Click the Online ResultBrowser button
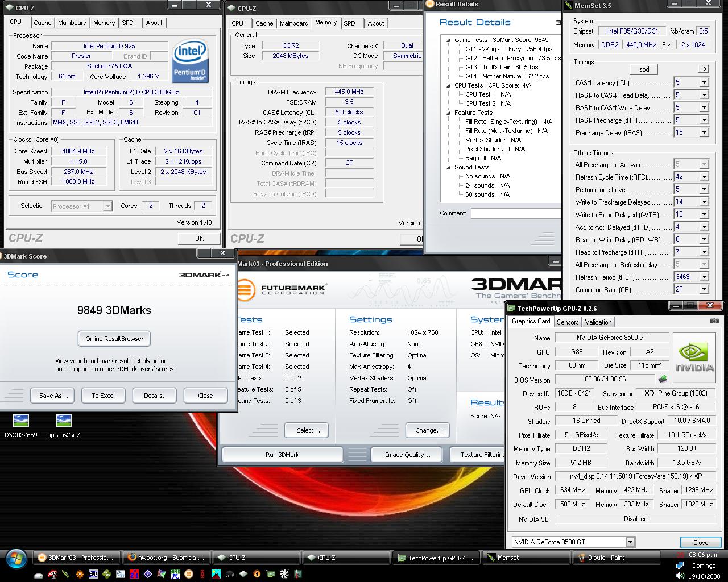This screenshot has height=582, width=728. pos(114,339)
